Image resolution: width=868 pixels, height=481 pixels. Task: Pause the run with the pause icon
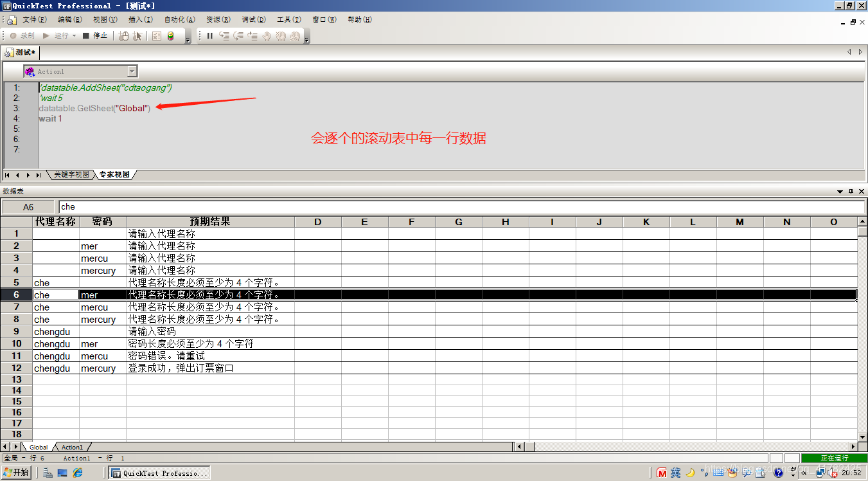point(209,36)
